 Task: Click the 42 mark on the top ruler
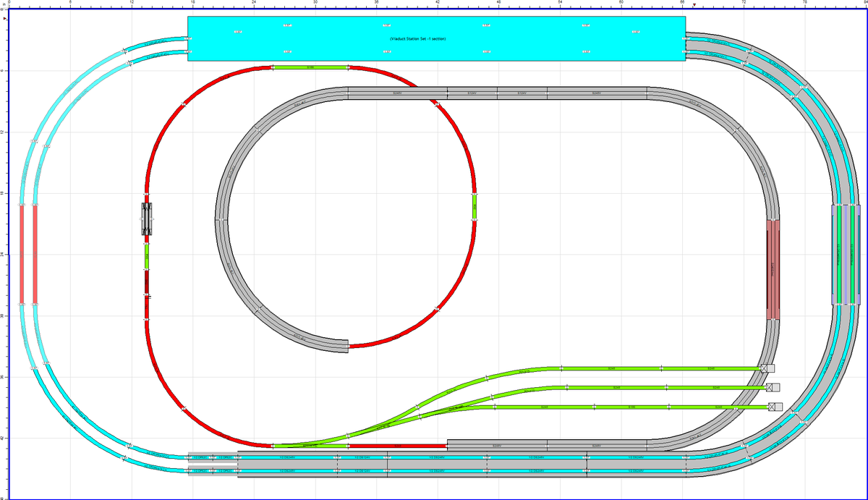click(x=438, y=3)
